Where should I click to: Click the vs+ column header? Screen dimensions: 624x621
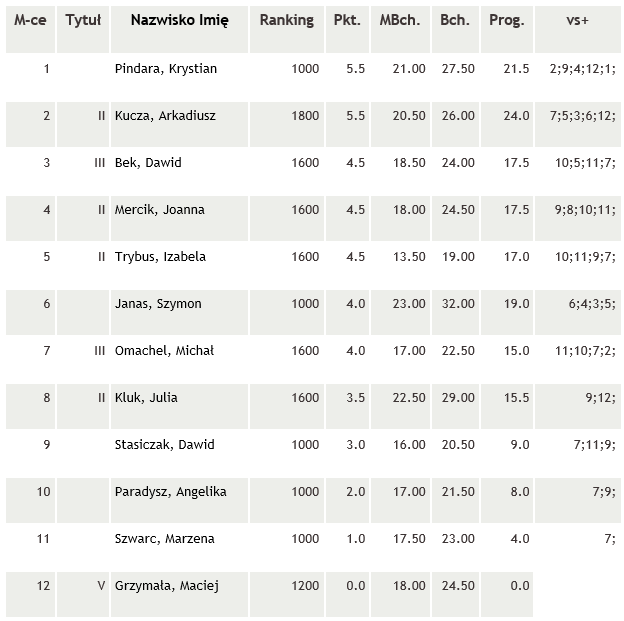(x=577, y=20)
